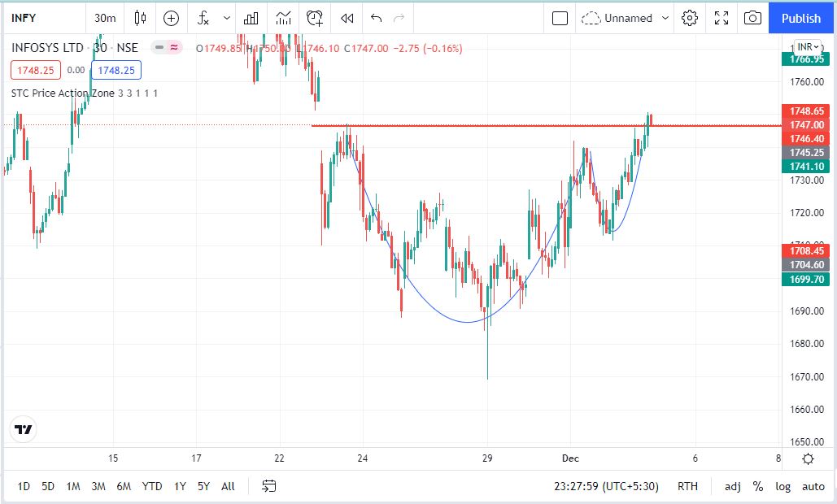Open the Indicators fx menu
837x504 pixels.
tap(204, 18)
